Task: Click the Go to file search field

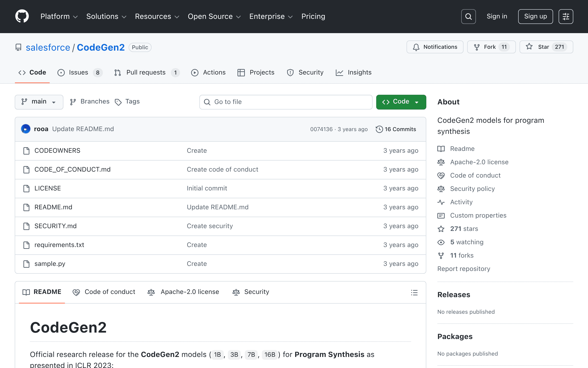Action: [x=286, y=102]
